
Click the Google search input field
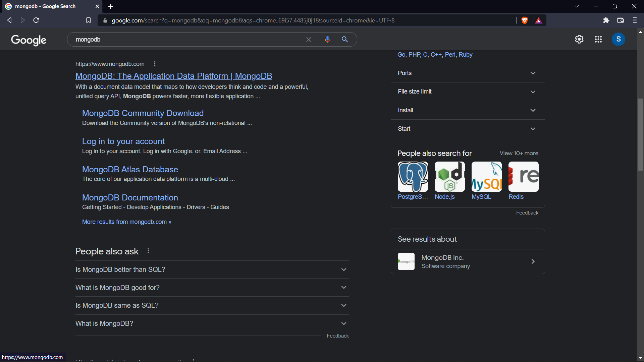click(188, 40)
